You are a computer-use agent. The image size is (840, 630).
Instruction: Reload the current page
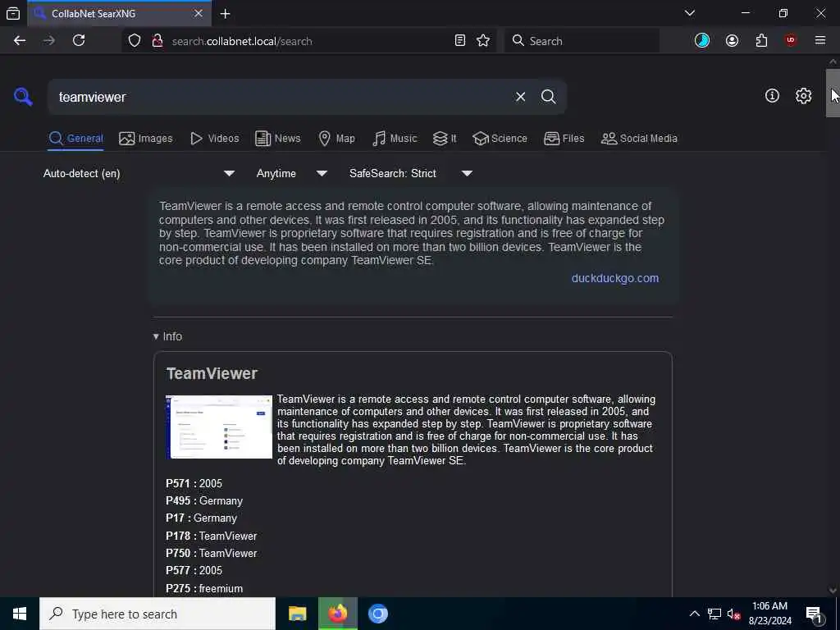79,41
